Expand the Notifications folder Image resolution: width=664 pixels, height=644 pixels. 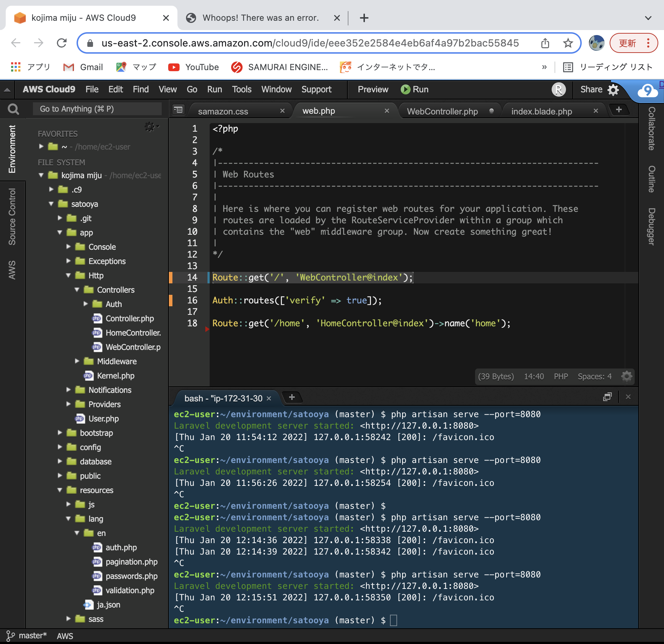(x=68, y=390)
